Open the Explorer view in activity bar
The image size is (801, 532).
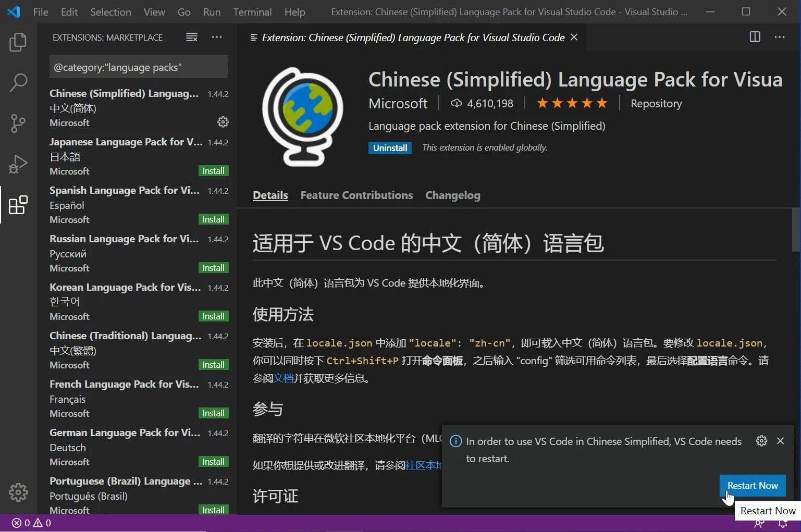[18, 42]
